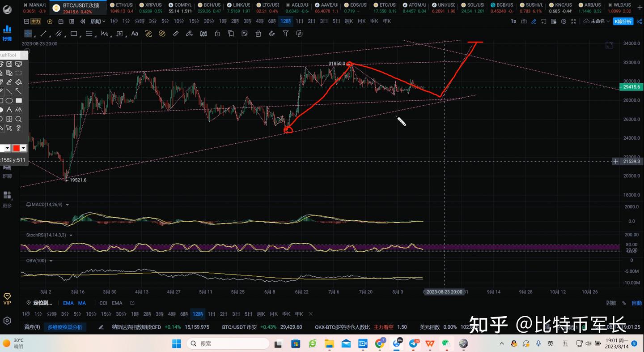The image size is (644, 352).
Task: Select the 30分 timeframe in top bar
Action: click(209, 21)
